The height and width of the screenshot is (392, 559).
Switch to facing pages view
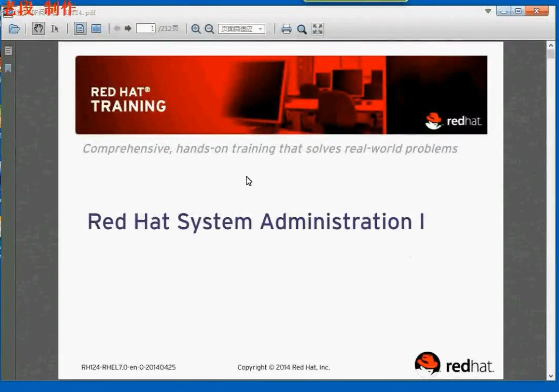[x=96, y=29]
